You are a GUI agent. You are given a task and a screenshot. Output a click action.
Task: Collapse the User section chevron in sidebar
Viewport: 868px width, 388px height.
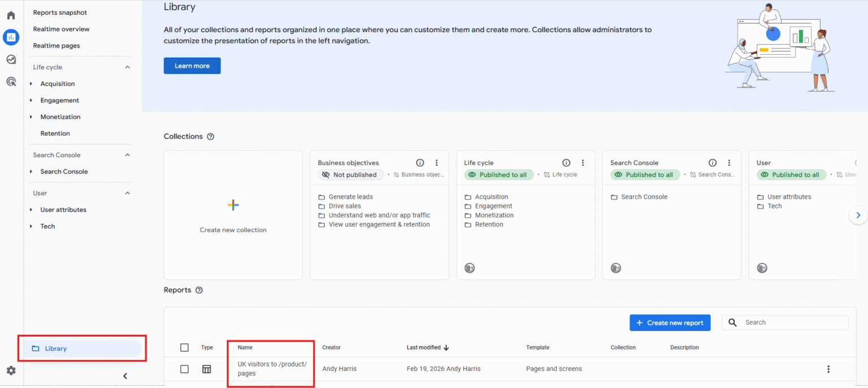coord(127,193)
